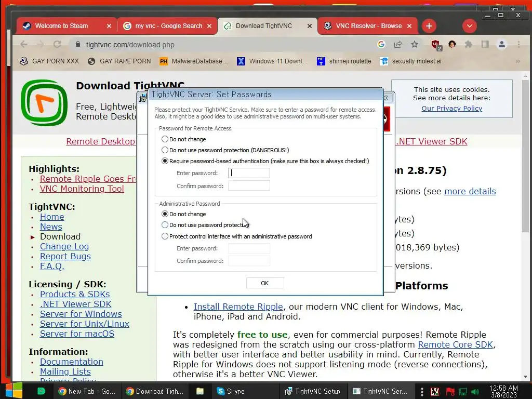Open shimeji roulette bookmark
The height and width of the screenshot is (399, 532).
pos(344,61)
